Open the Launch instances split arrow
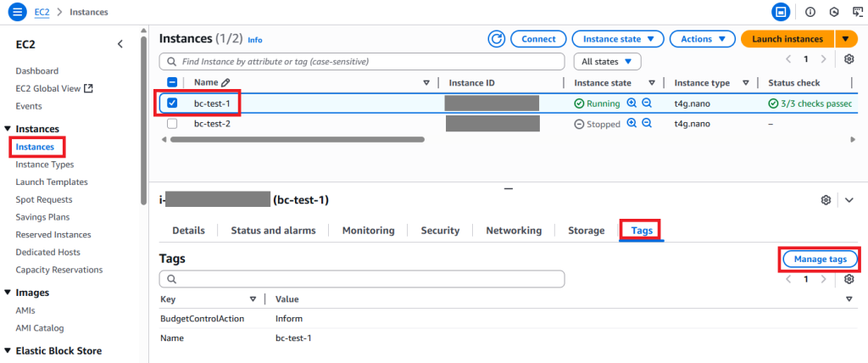This screenshot has height=363, width=868. tap(845, 39)
